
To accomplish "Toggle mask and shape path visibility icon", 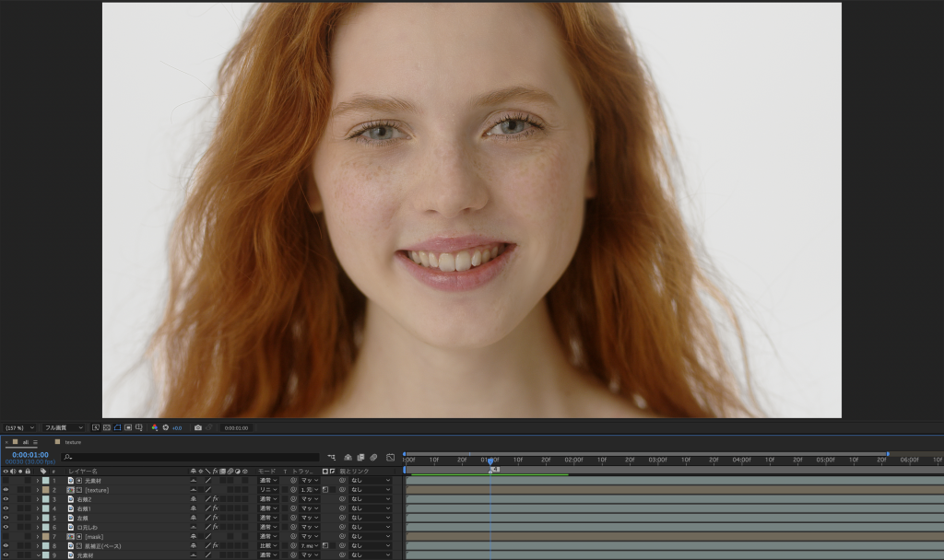I will click(x=118, y=427).
